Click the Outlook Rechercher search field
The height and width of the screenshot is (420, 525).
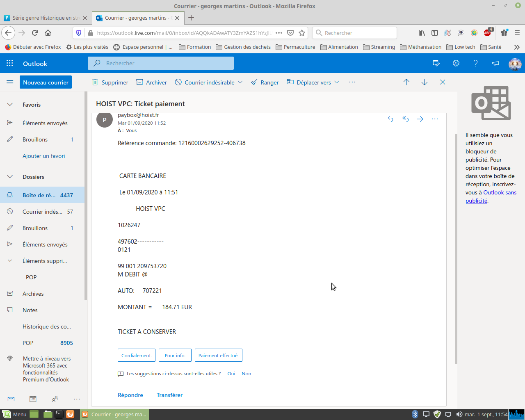[164, 63]
